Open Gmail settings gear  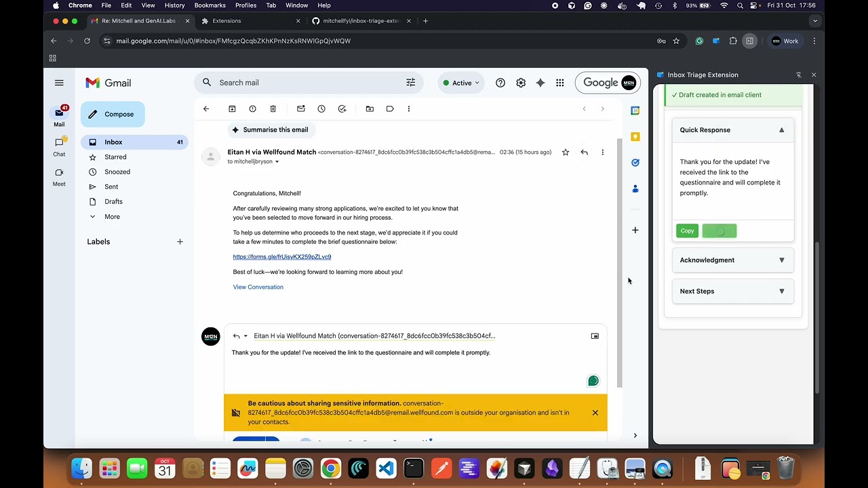coord(521,83)
